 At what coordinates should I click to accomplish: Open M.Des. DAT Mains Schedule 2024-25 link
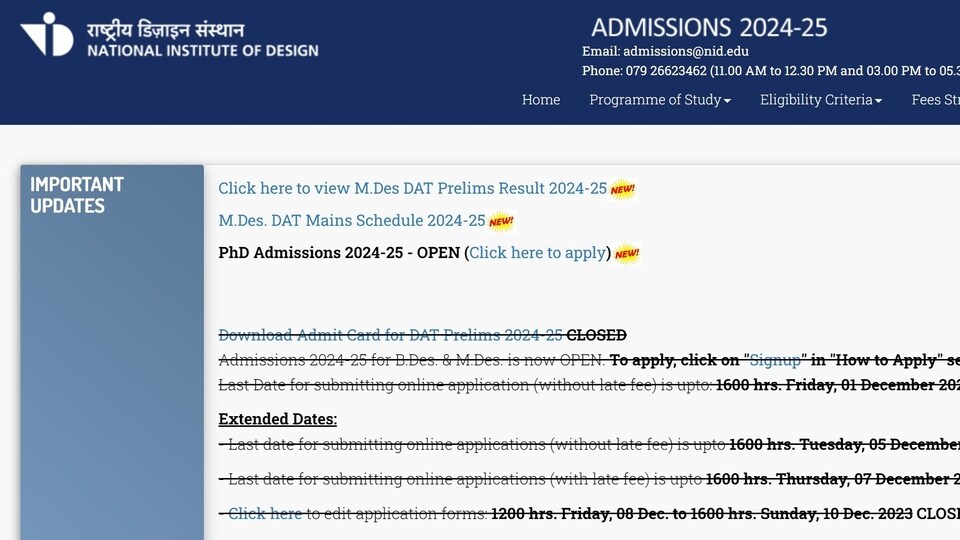click(x=352, y=220)
